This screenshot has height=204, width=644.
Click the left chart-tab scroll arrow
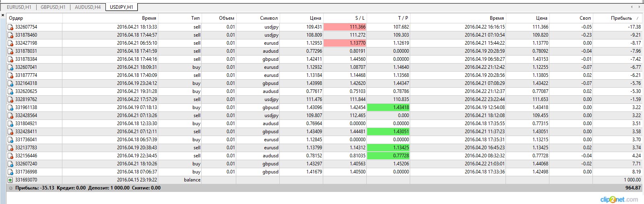[632, 7]
